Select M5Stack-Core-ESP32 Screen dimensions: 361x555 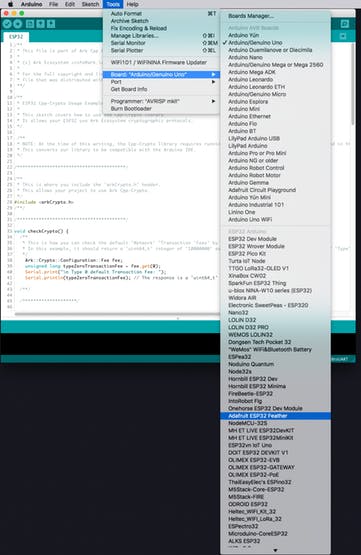point(275,490)
